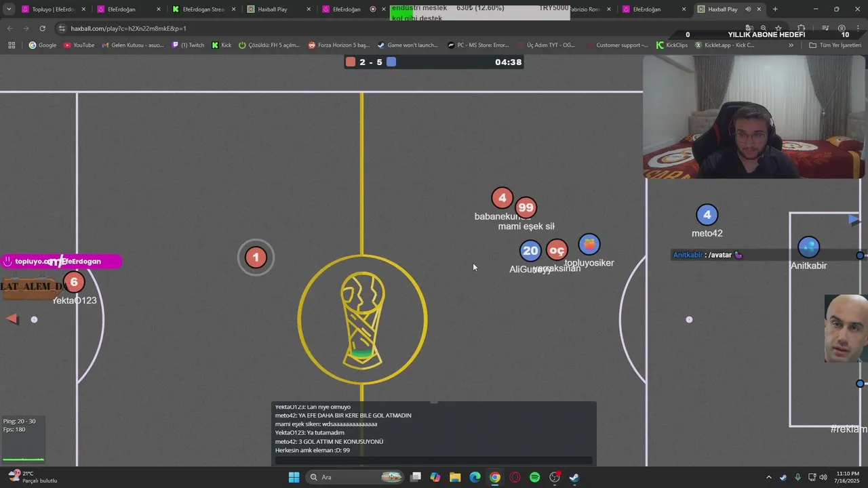Click blue player 20 AliGuney
The height and width of the screenshot is (488, 868).
530,251
